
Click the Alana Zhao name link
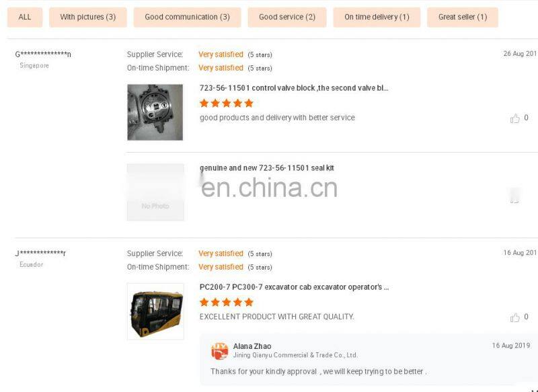point(252,346)
